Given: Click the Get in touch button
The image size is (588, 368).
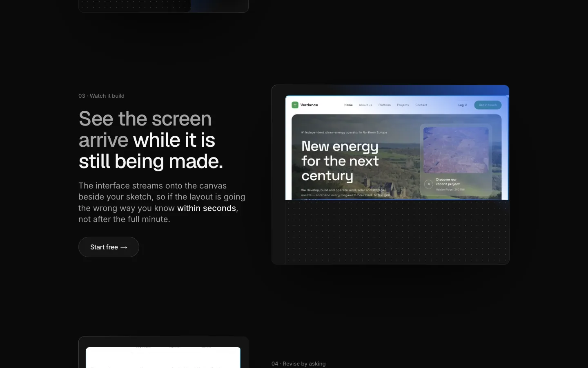Looking at the screenshot, I should pyautogui.click(x=488, y=105).
